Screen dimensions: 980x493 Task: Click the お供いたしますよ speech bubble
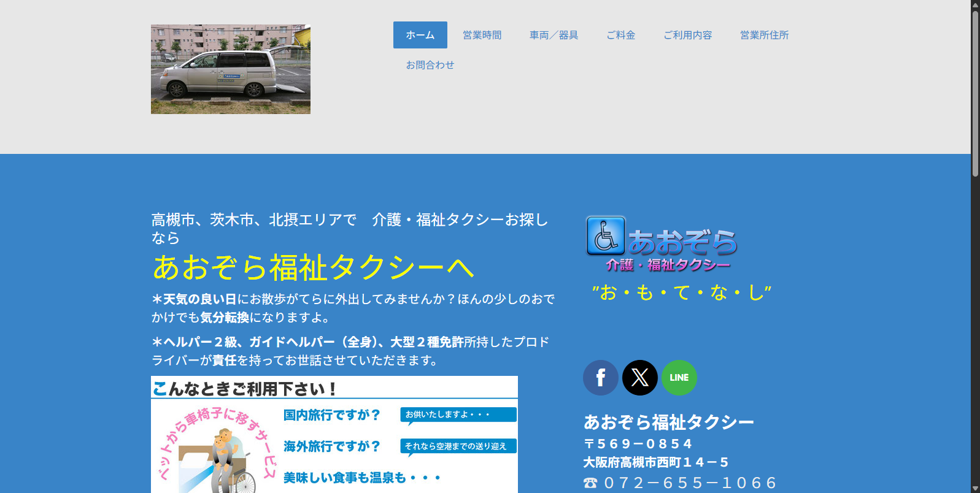(458, 415)
